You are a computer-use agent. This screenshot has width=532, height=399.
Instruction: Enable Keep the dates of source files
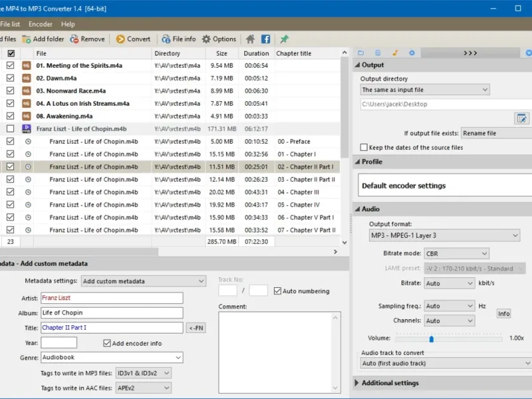[364, 148]
